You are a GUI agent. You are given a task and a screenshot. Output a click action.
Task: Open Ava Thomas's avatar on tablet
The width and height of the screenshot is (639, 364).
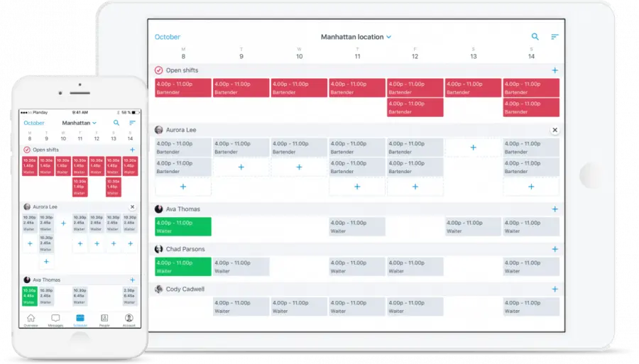pos(158,209)
